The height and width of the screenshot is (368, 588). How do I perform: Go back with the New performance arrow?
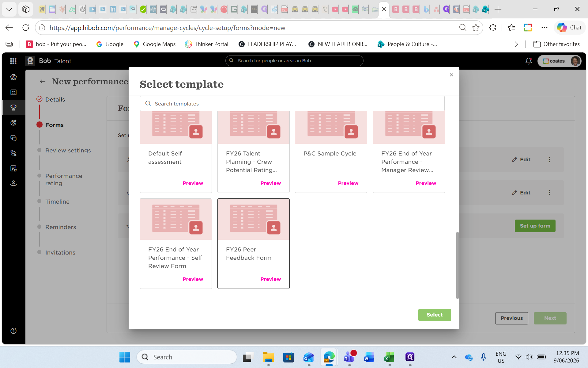click(x=43, y=81)
